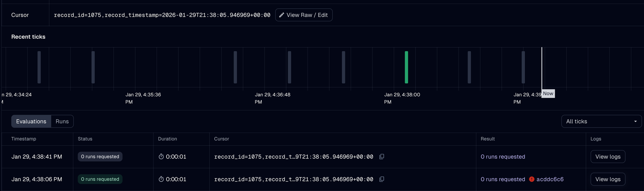Click the Result link in the 4:38:06 PM row
This screenshot has height=191, width=644.
tap(503, 179)
